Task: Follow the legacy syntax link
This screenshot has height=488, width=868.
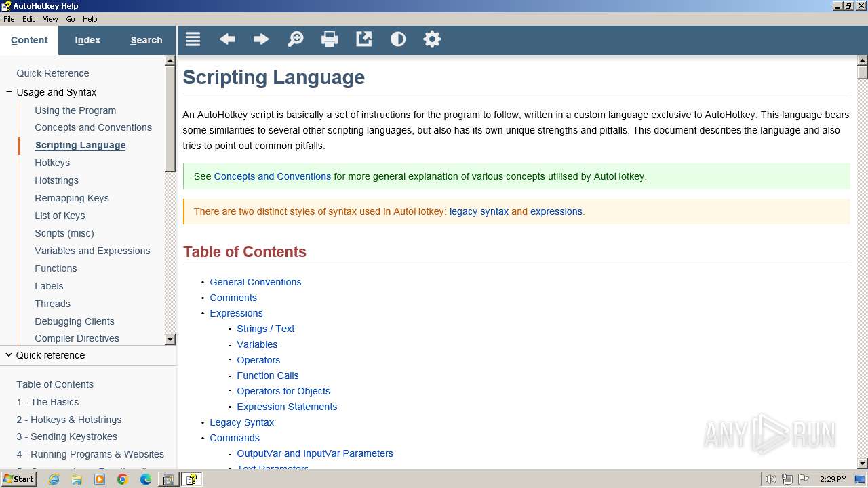Action: click(479, 211)
